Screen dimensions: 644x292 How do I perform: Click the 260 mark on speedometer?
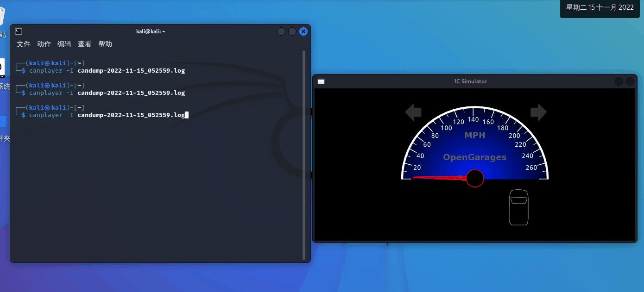coord(531,168)
